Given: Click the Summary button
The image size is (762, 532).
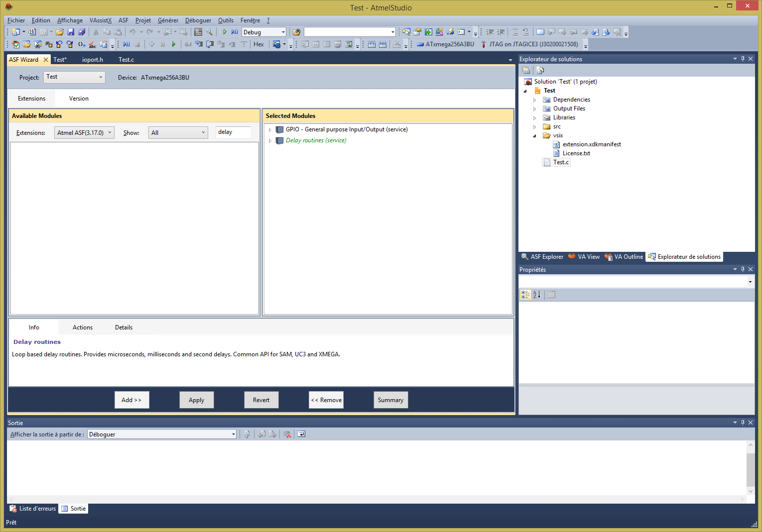Looking at the screenshot, I should click(x=390, y=400).
